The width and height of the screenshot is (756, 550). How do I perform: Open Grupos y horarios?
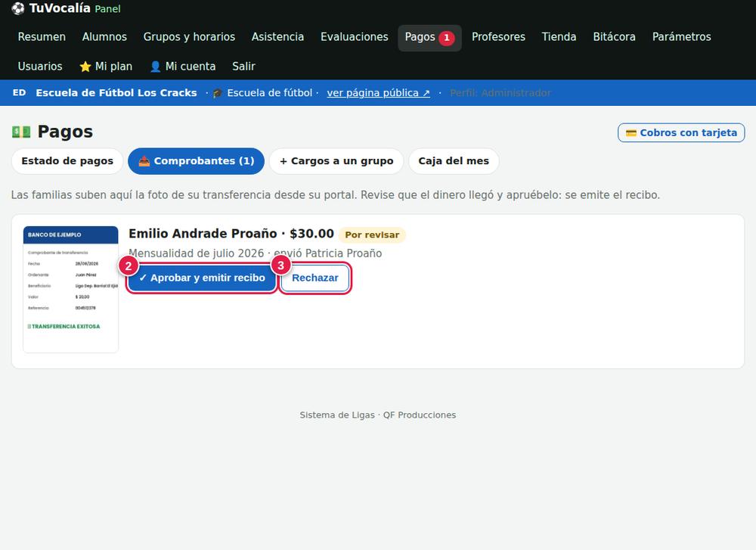(x=189, y=37)
